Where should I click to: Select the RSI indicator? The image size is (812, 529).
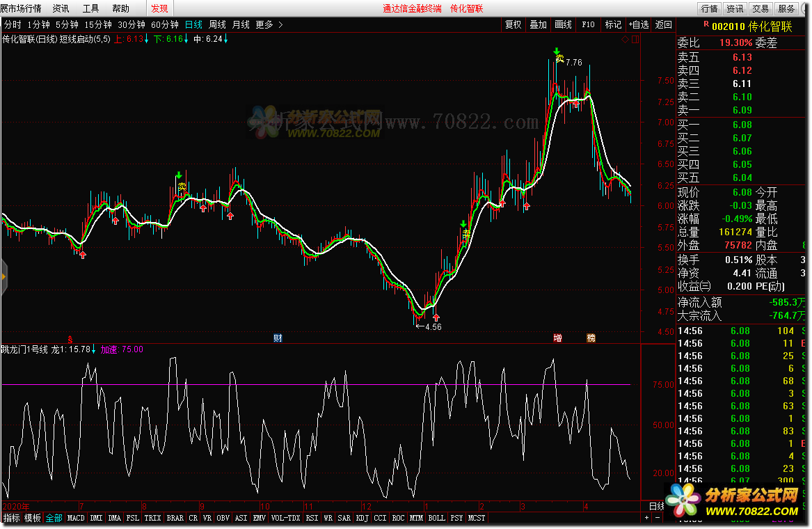[x=312, y=518]
